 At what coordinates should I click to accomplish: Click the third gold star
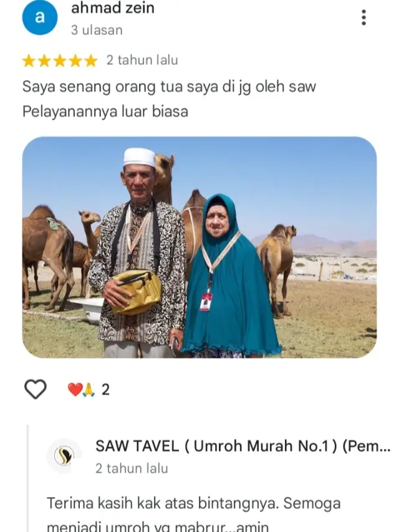click(x=60, y=61)
